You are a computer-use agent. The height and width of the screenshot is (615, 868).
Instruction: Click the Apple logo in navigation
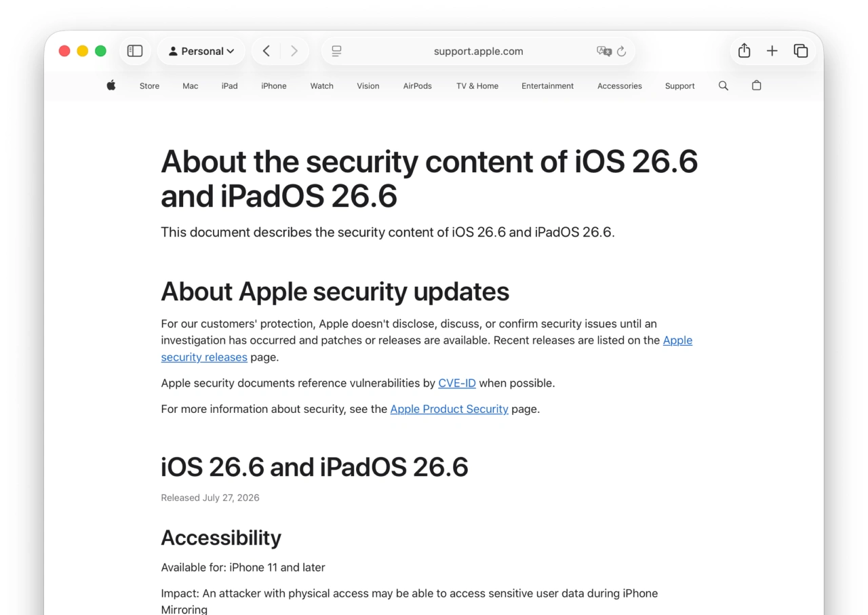click(111, 85)
